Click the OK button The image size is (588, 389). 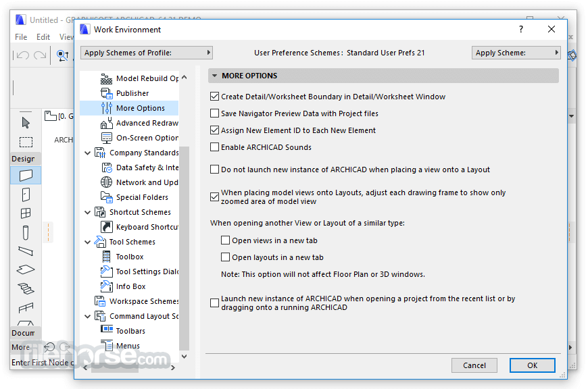pos(532,365)
